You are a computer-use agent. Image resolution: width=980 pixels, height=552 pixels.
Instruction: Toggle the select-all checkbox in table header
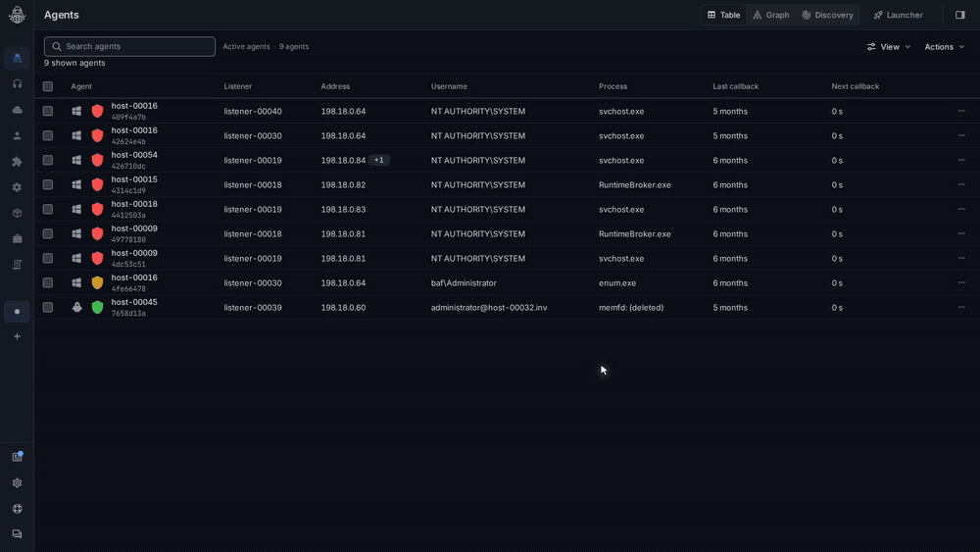pos(47,86)
